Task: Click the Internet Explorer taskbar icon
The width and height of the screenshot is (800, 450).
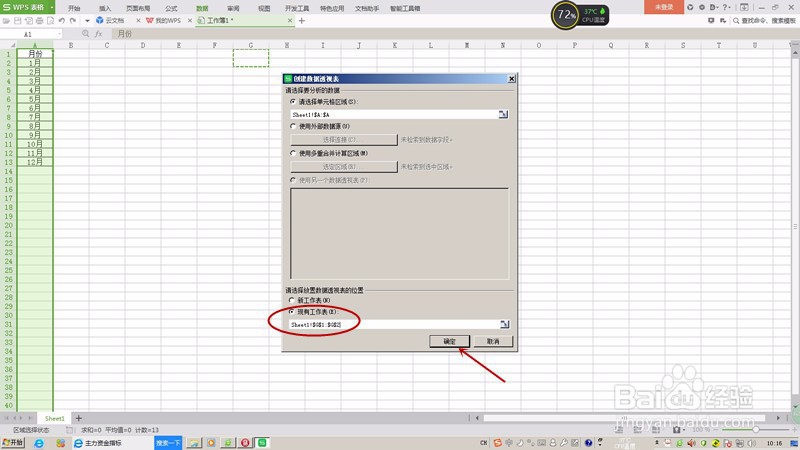Action: 39,443
